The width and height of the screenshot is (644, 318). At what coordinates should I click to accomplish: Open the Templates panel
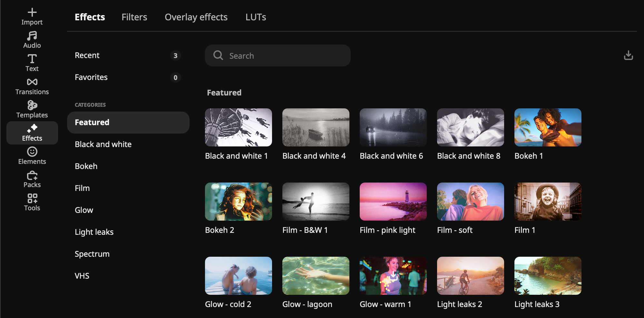tap(32, 110)
